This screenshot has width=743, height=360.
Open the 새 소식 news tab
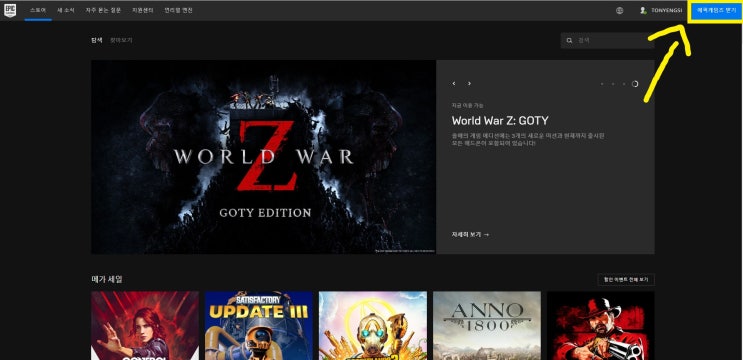point(66,10)
